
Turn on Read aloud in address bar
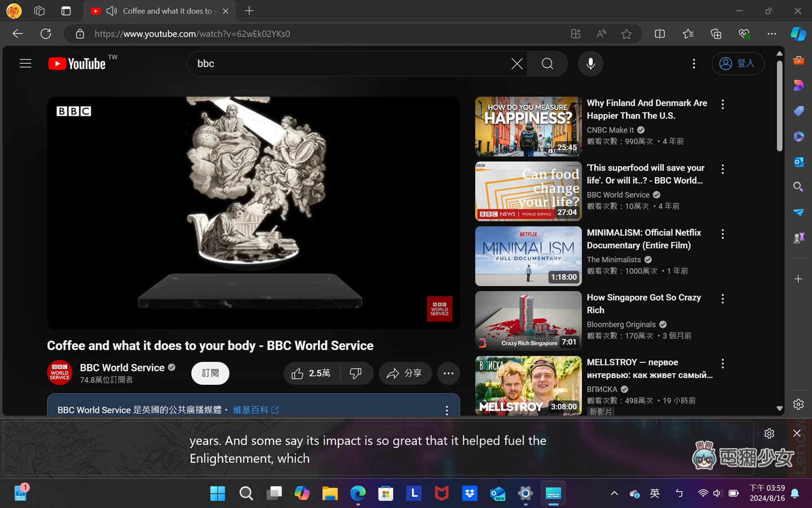(x=601, y=34)
